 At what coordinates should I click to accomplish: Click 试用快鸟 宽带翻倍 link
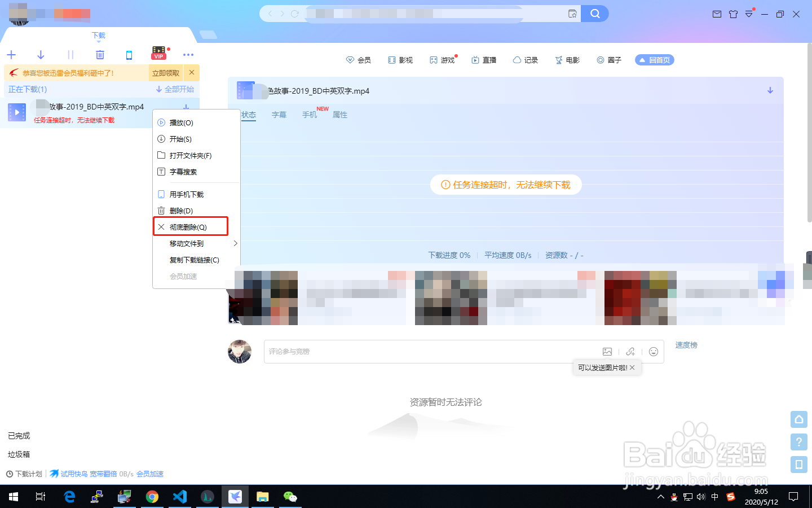click(x=83, y=474)
